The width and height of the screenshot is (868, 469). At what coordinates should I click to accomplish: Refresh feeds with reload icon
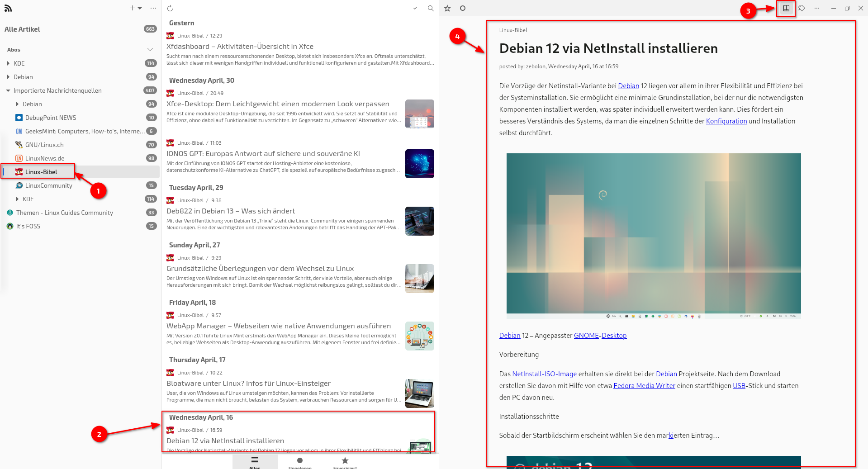click(x=170, y=8)
